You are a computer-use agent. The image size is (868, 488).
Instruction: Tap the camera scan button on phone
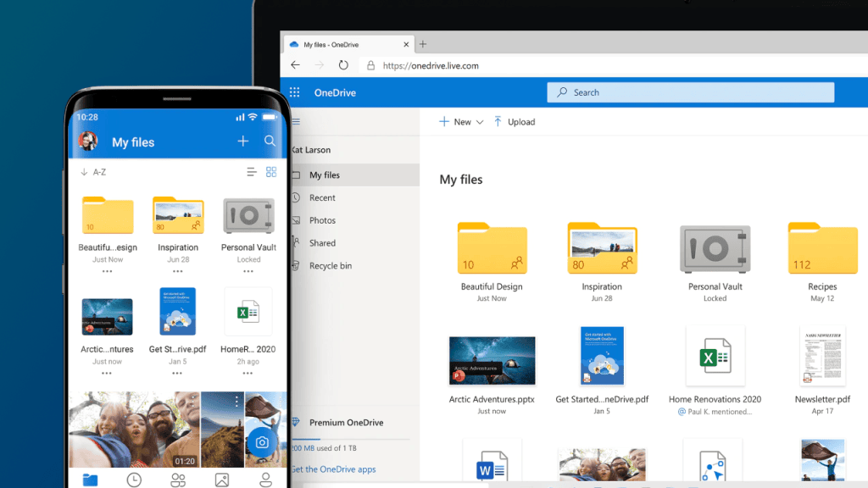pos(262,442)
